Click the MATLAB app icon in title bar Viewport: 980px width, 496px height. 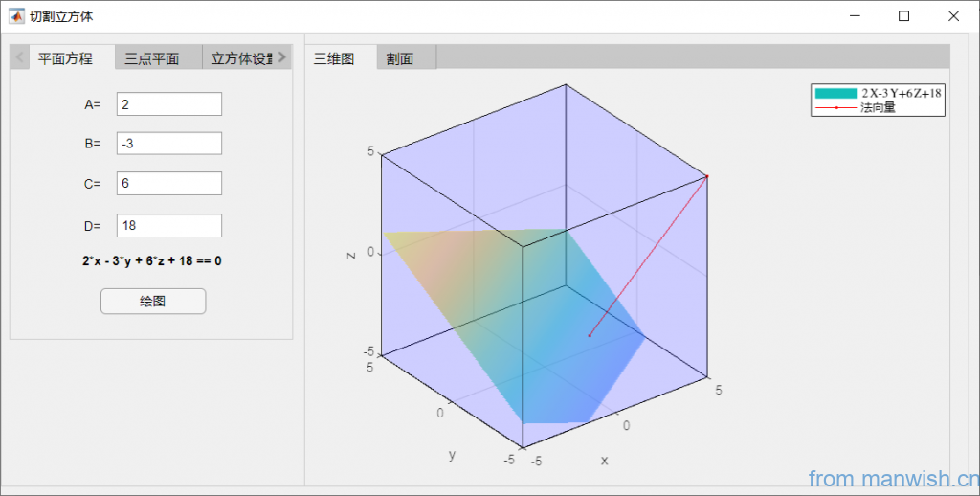point(16,16)
